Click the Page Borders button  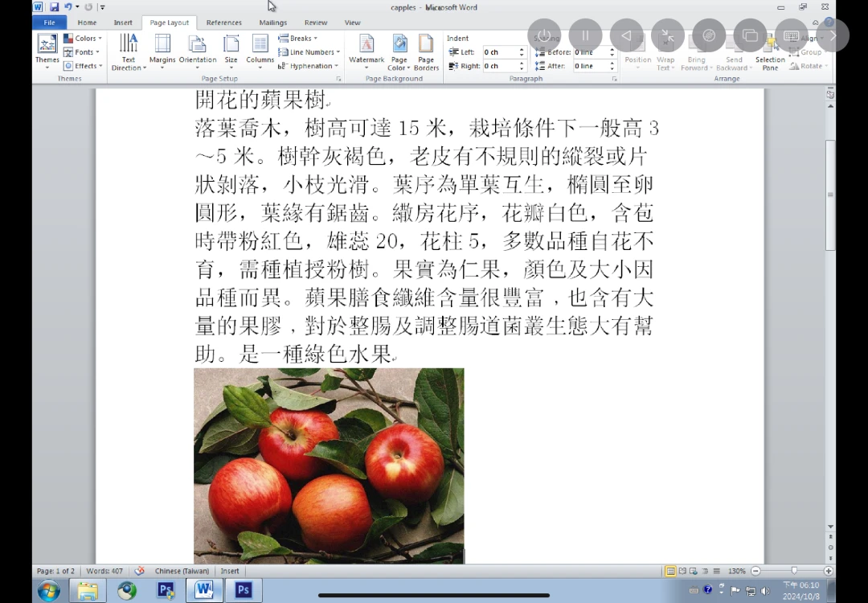pos(426,51)
